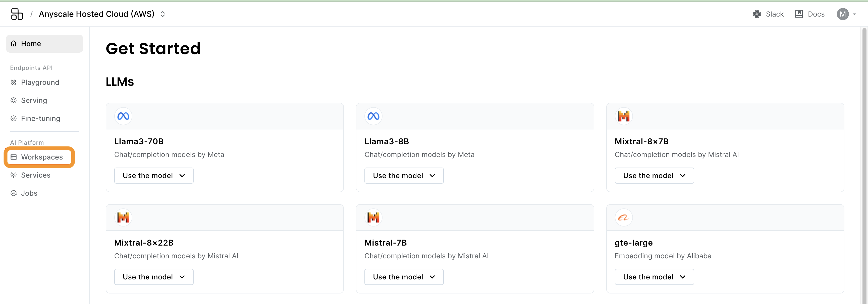Expand the cloud selector switcher
868x304 pixels.
163,14
